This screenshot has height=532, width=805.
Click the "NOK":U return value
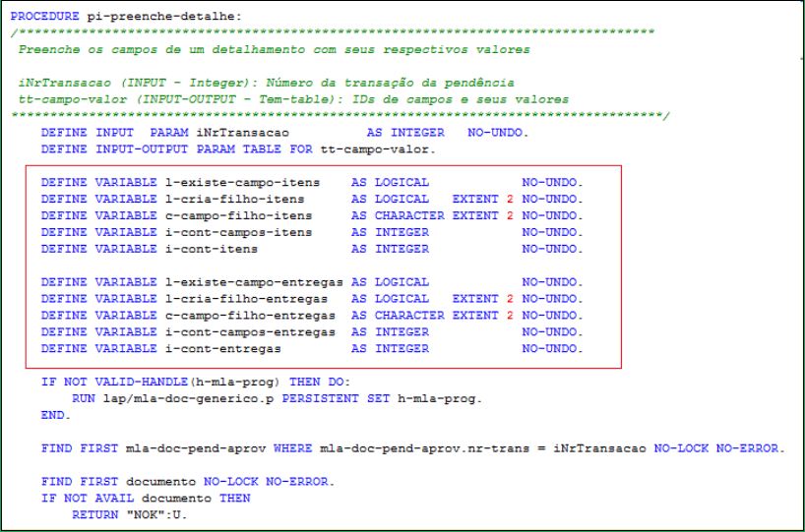(156, 514)
